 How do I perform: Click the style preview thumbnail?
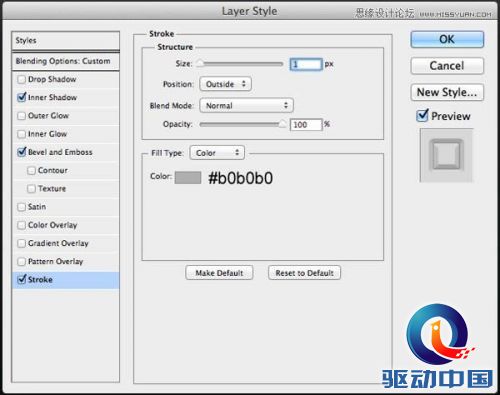point(446,155)
